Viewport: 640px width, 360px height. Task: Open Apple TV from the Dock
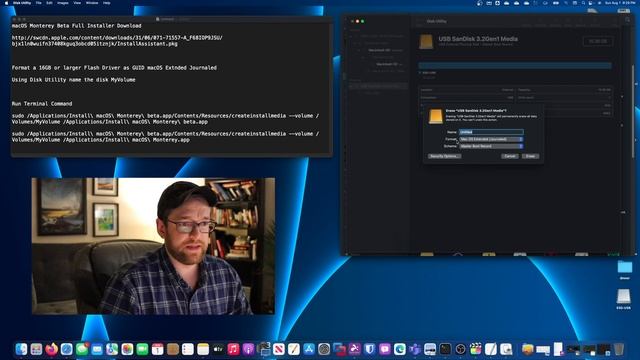pos(218,349)
